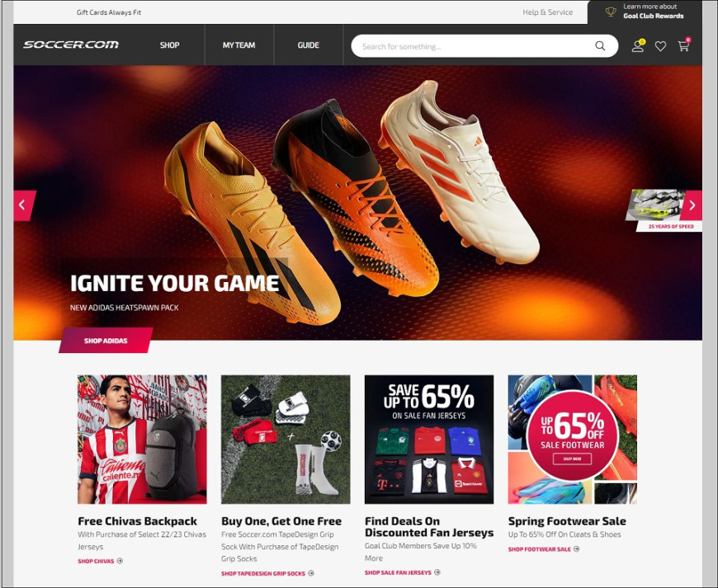
Task: Click the New Adidas Heatspawn Pack text
Action: click(124, 308)
